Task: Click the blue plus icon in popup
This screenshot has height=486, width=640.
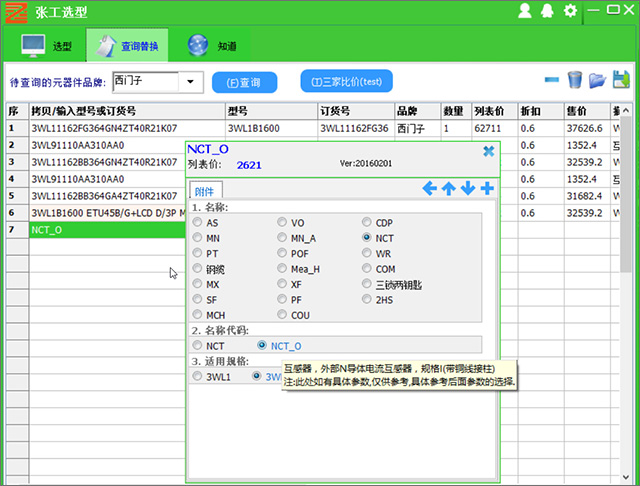Action: 487,188
